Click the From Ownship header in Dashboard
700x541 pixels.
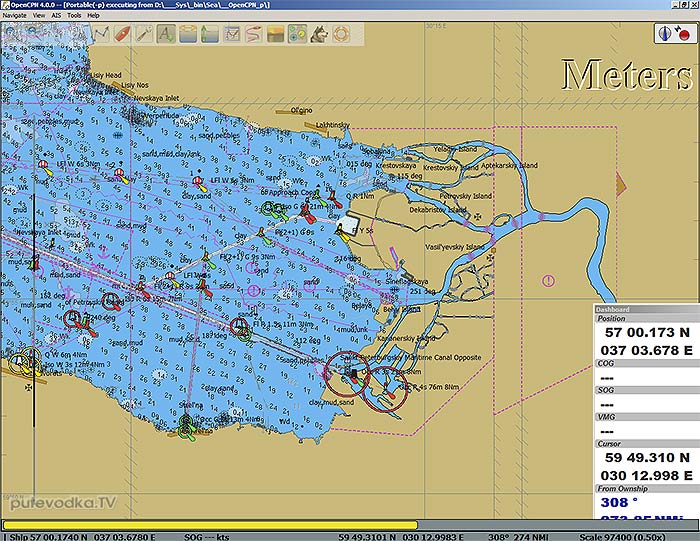pyautogui.click(x=646, y=489)
